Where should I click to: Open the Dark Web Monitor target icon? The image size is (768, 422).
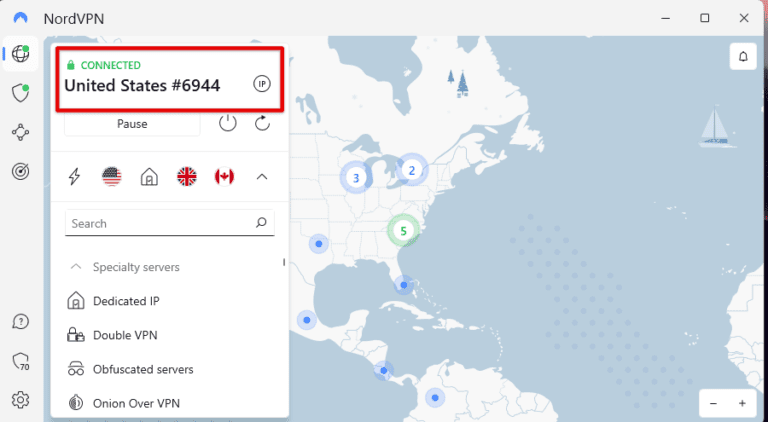pos(20,171)
